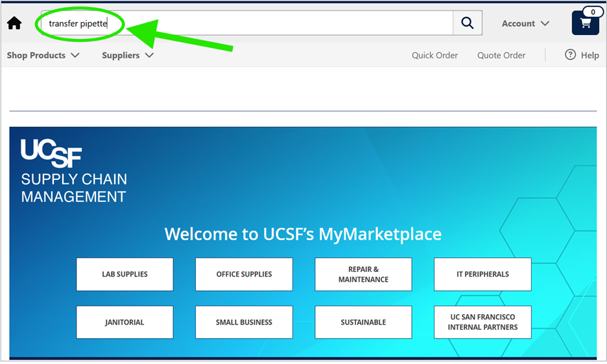Click the UCSF logo in banner

51,154
